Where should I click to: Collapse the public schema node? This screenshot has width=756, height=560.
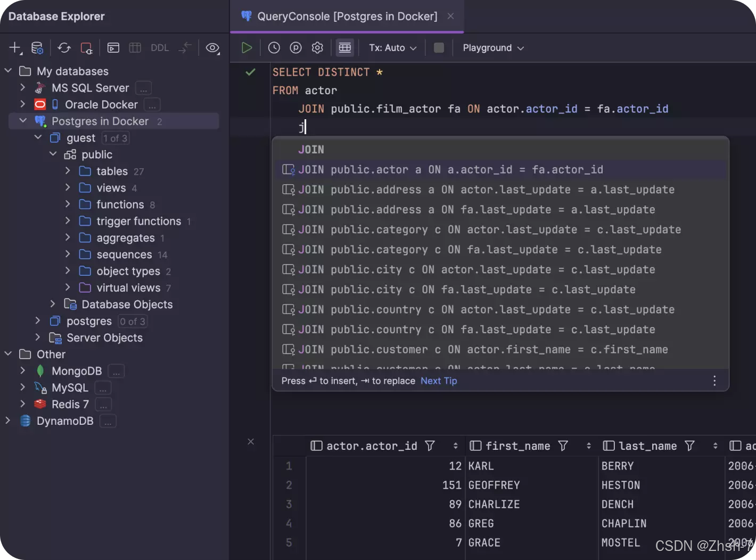tap(53, 154)
